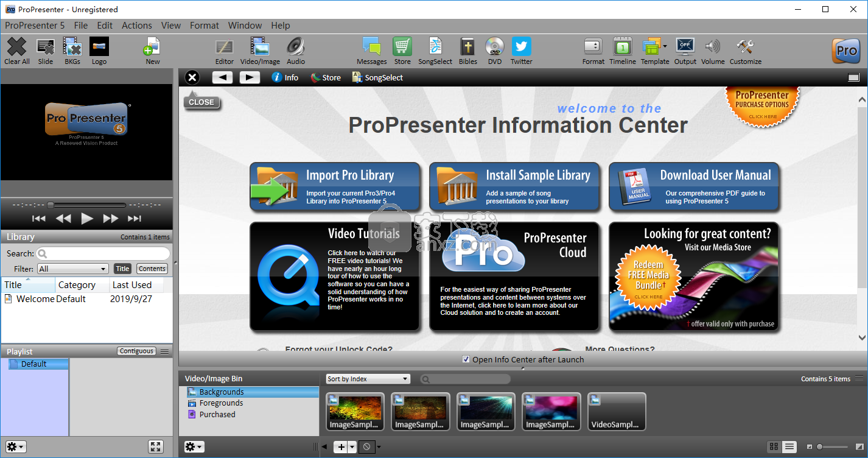Expand the Template dropdown arrow

(665, 46)
